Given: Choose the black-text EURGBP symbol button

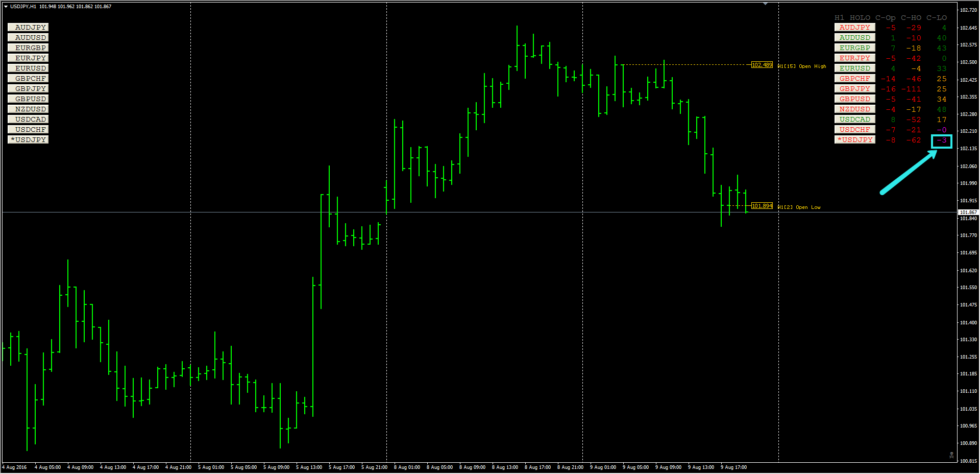Looking at the screenshot, I should 28,48.
